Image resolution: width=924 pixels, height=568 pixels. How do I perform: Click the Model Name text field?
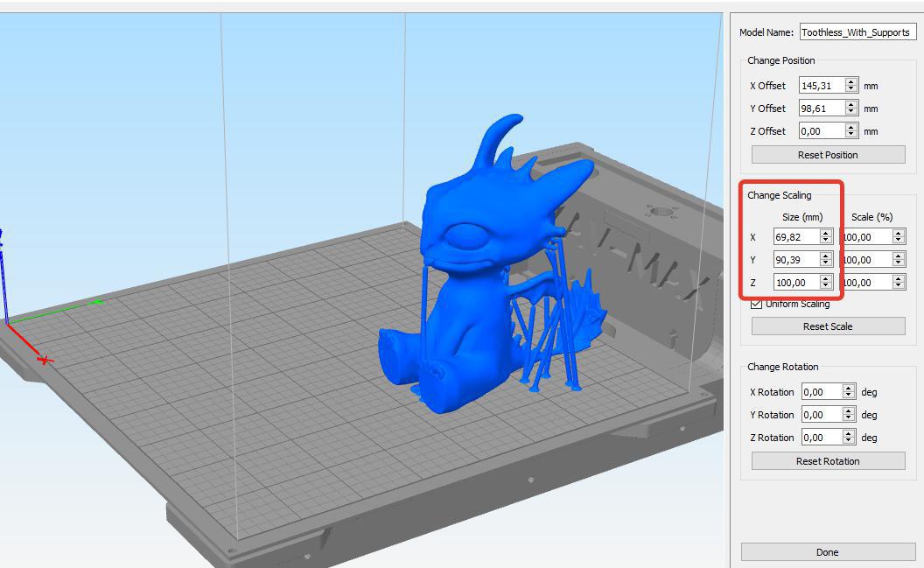click(857, 32)
